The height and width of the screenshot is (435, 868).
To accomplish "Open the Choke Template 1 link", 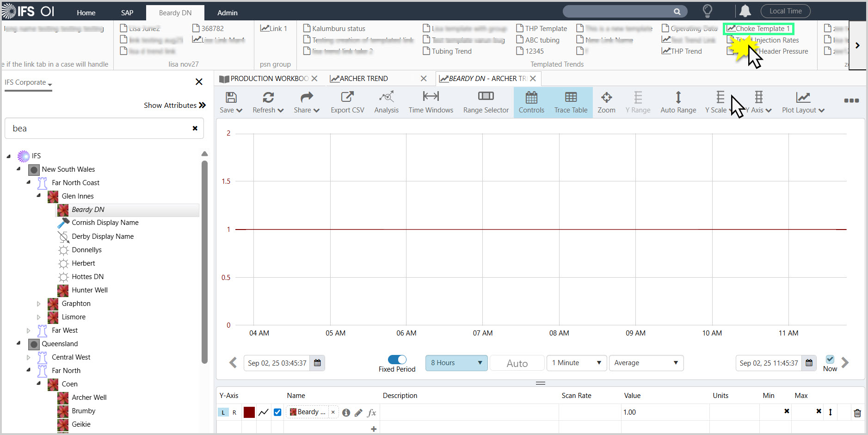I will point(759,29).
